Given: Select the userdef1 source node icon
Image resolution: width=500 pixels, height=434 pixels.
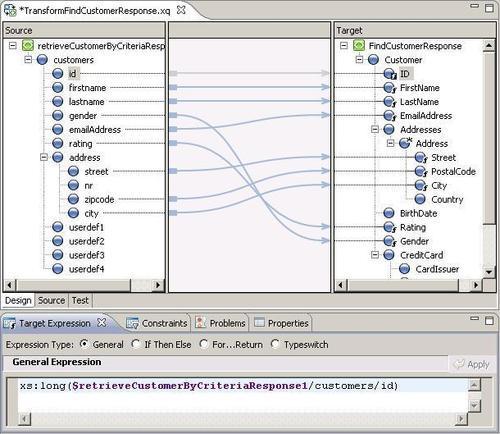Looking at the screenshot, I should point(58,227).
